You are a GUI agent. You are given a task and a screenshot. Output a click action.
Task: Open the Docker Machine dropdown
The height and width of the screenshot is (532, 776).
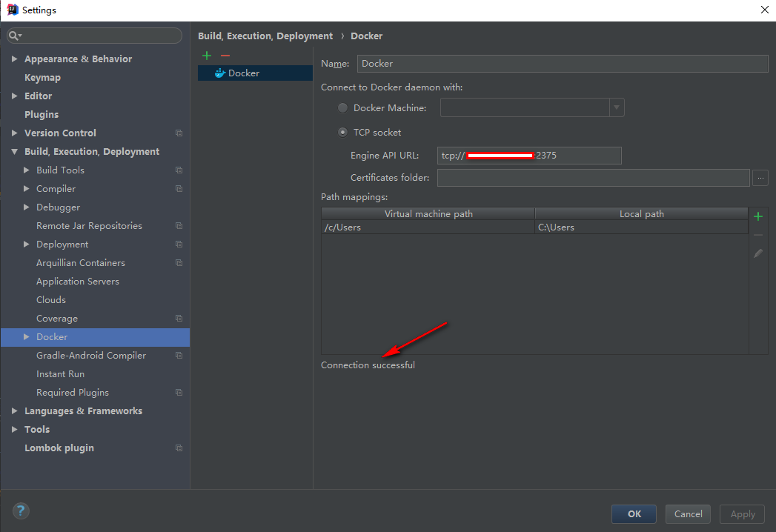click(617, 108)
